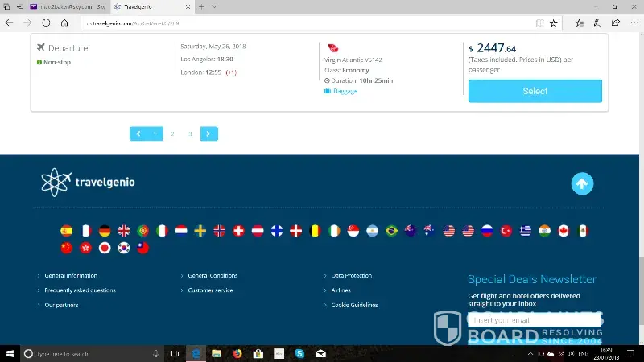Open Our partners footer link
The image size is (644, 362).
61,305
